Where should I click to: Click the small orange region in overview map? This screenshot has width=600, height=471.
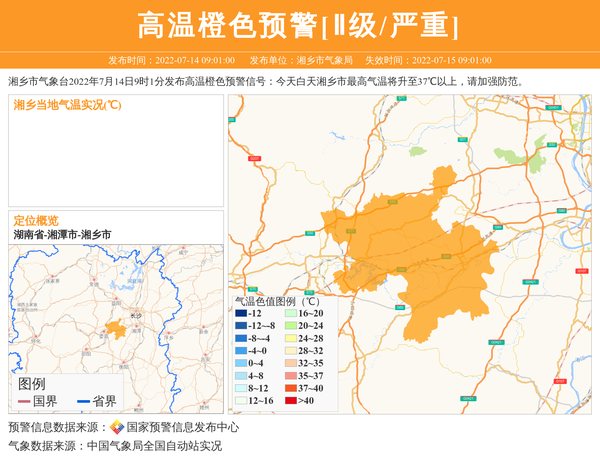coord(117,327)
